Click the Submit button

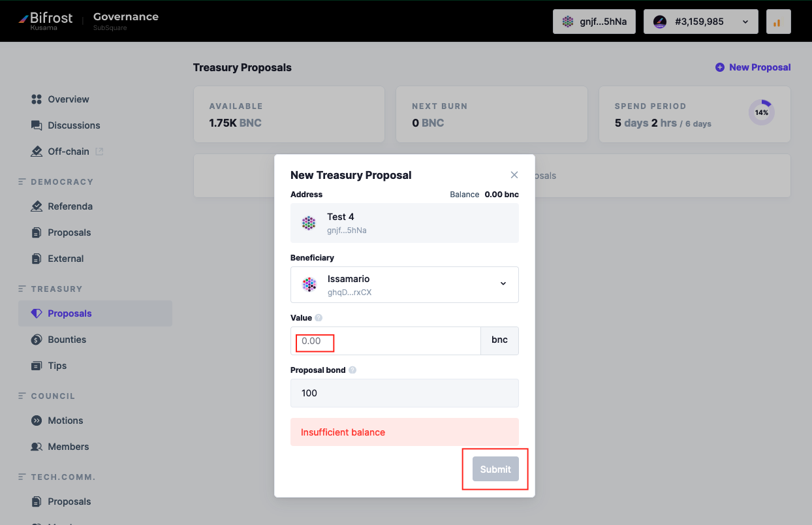coord(495,469)
